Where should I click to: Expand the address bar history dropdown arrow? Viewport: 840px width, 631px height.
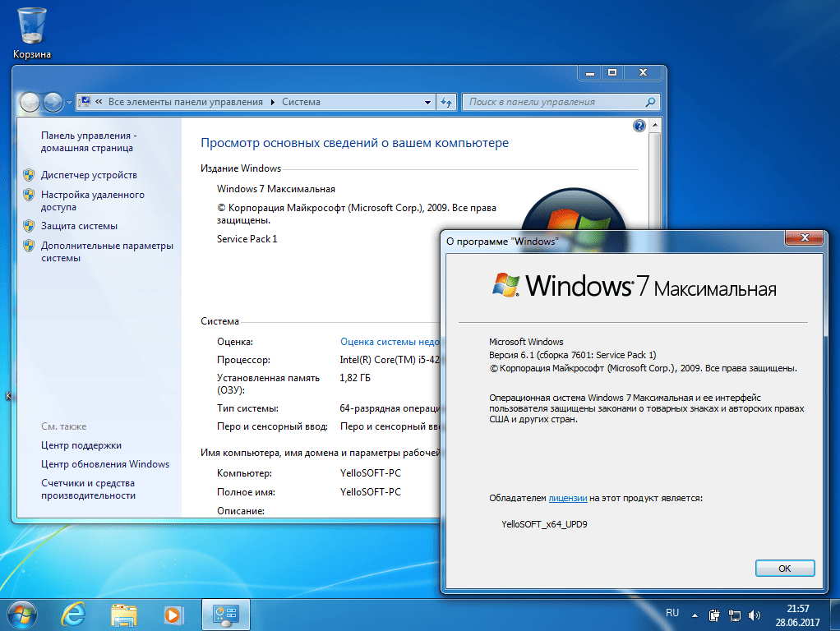click(427, 103)
